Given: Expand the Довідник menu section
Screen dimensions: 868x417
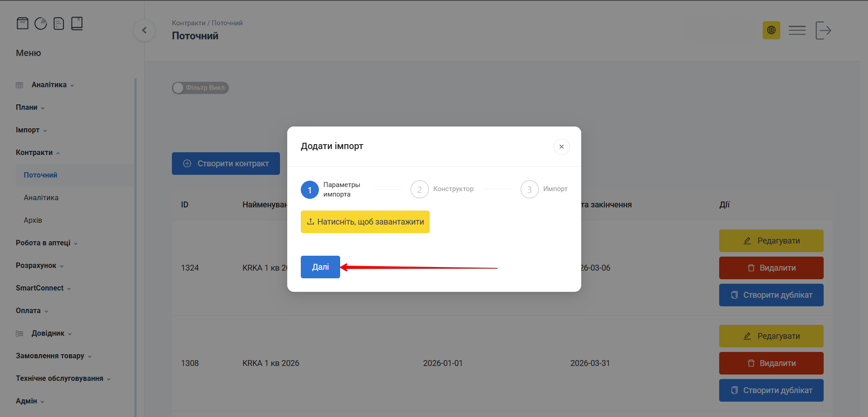Looking at the screenshot, I should (48, 333).
